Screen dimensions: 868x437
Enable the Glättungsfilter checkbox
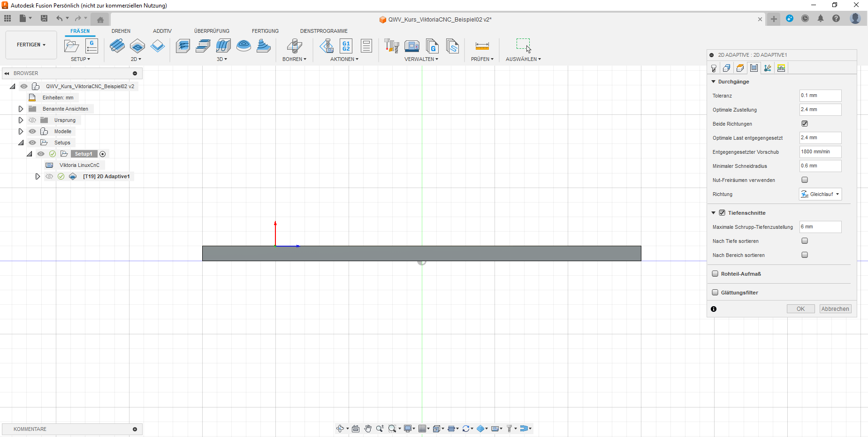coord(715,293)
